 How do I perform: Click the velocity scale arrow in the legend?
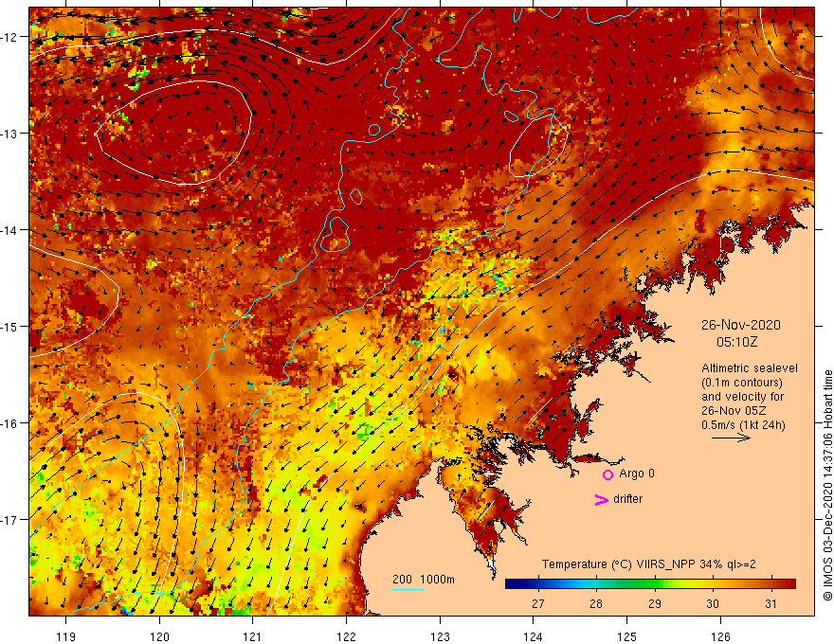point(731,438)
